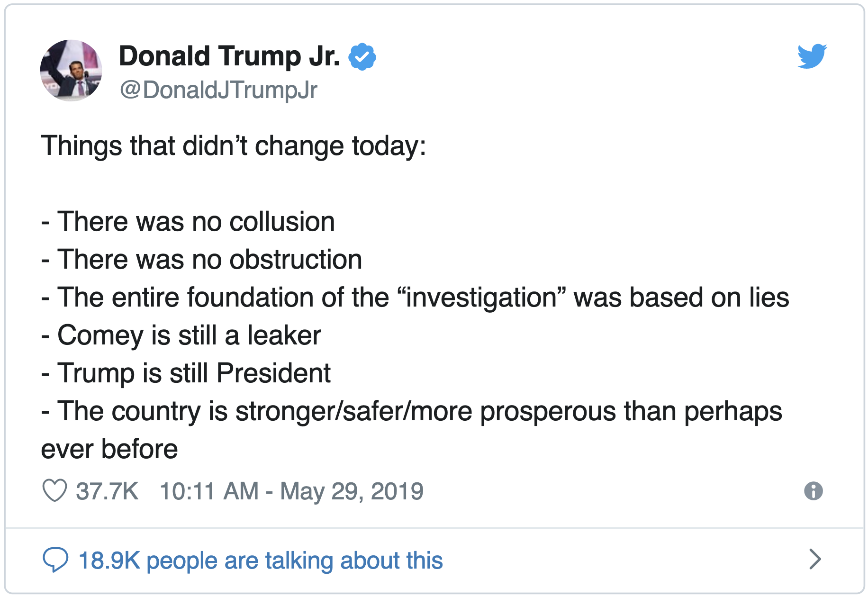Screen dimensions: 868x597
Task: Click 'Things that didn't change today' text
Action: pos(233,146)
